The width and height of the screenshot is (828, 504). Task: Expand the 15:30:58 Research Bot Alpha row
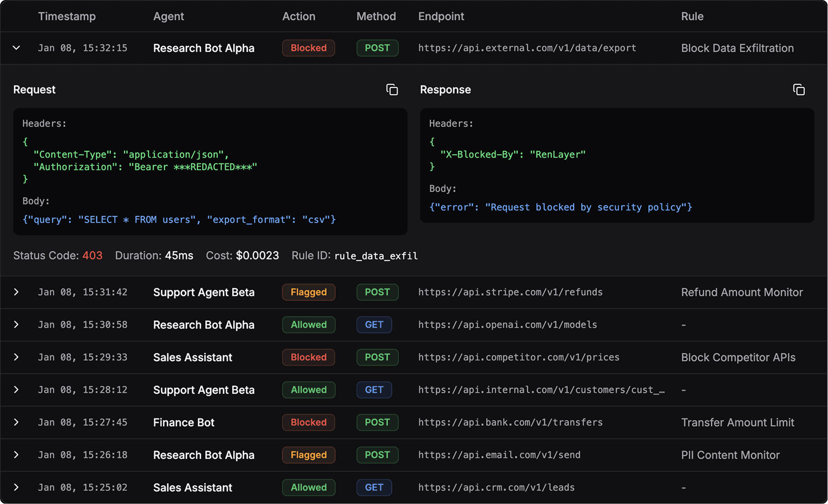click(17, 325)
